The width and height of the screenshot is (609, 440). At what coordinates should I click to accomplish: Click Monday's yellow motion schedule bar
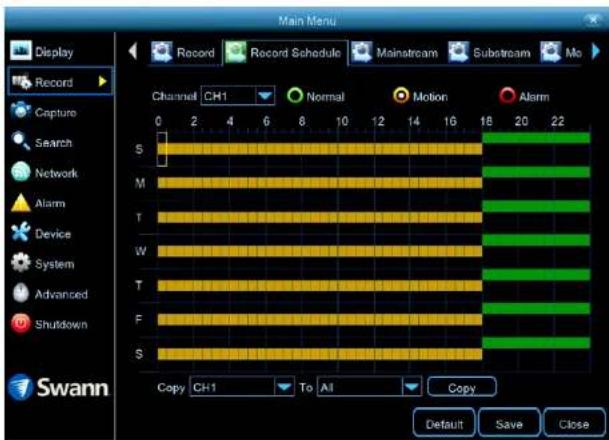pos(320,183)
